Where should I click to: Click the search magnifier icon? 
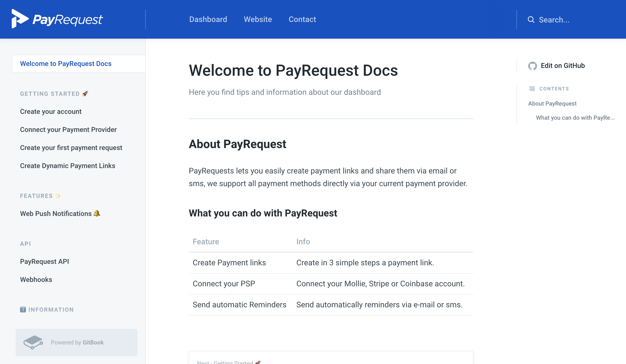(531, 20)
